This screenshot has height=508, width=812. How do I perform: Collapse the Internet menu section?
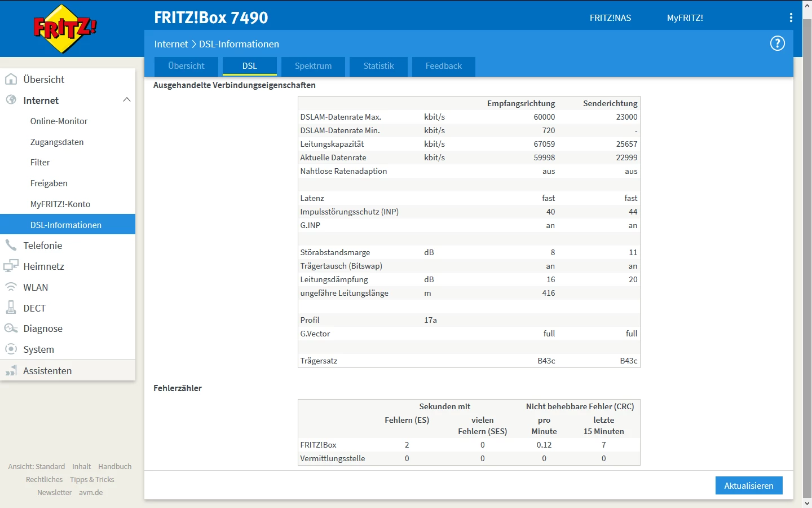[127, 100]
